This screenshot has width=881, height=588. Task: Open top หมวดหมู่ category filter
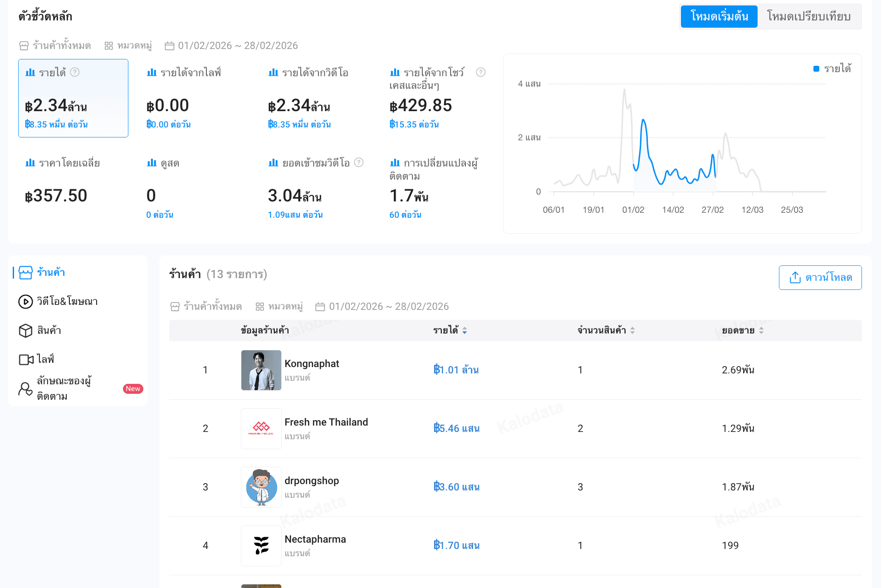(x=128, y=46)
